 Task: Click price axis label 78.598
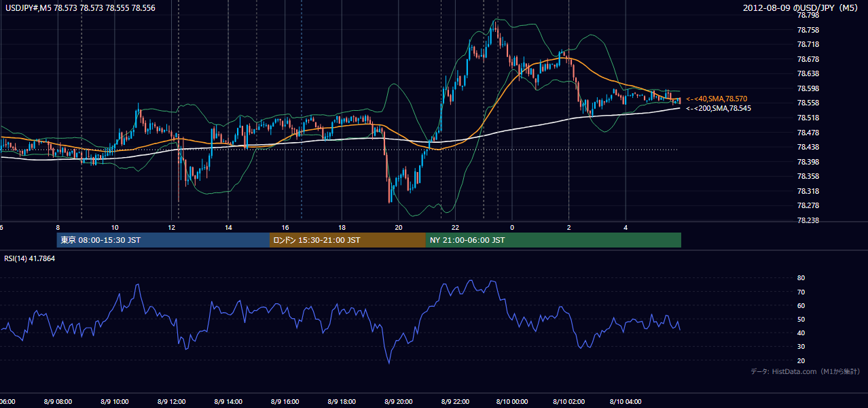[808, 88]
